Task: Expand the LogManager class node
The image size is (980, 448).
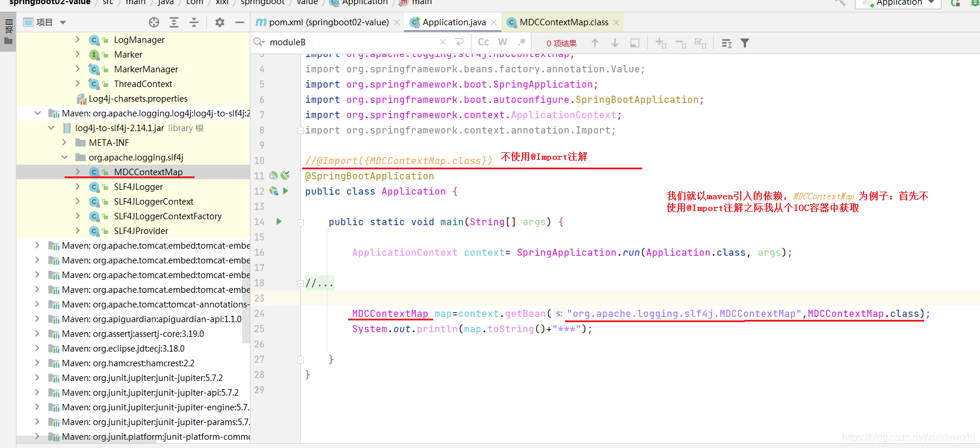Action: point(78,39)
